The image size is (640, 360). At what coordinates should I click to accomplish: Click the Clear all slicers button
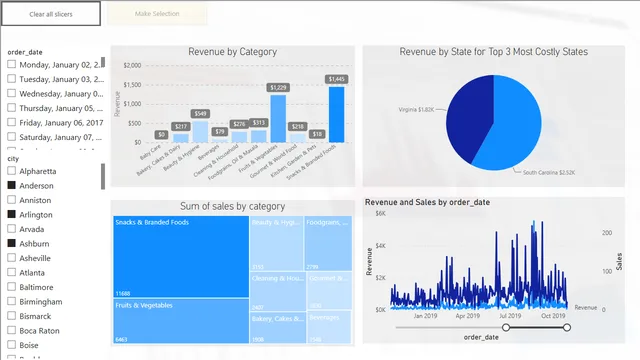(51, 14)
